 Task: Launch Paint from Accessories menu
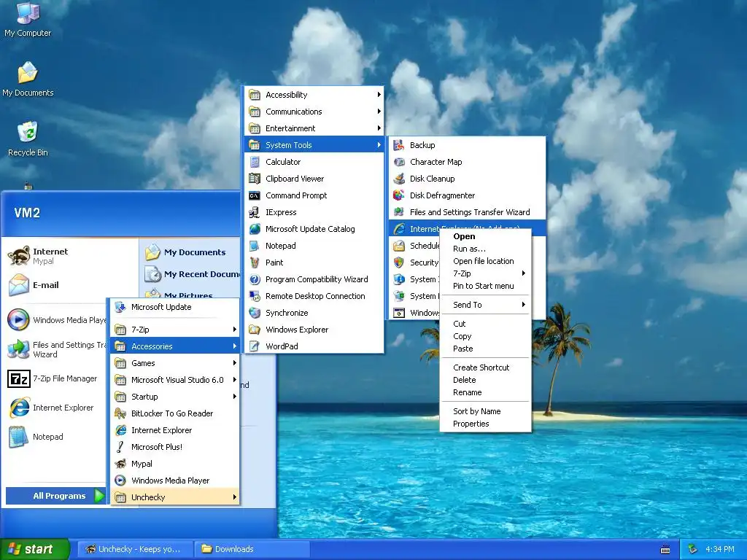(314, 262)
